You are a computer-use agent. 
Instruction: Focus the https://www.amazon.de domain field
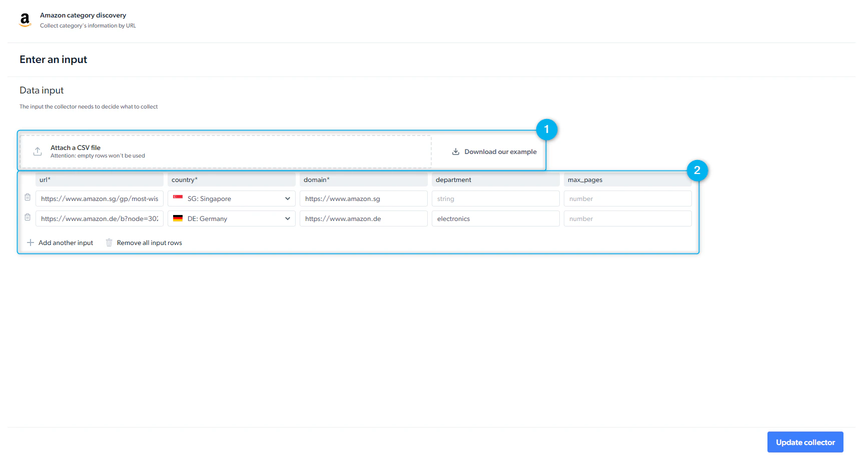(364, 218)
